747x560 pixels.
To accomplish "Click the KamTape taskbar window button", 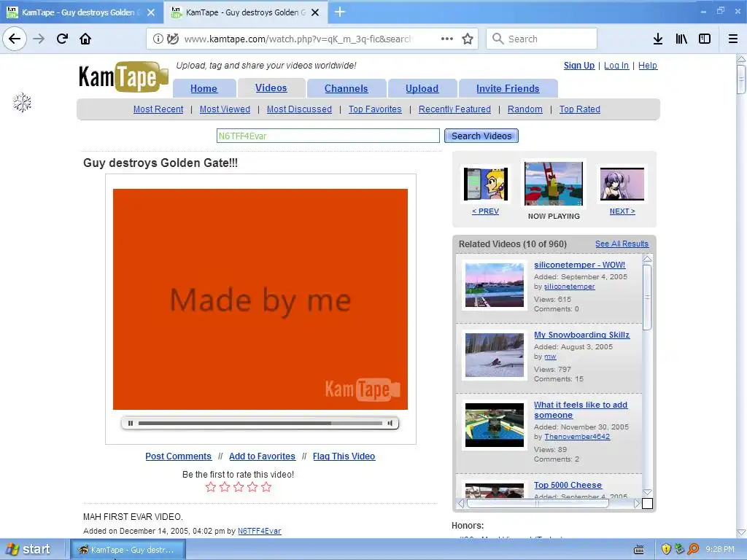I will click(128, 550).
